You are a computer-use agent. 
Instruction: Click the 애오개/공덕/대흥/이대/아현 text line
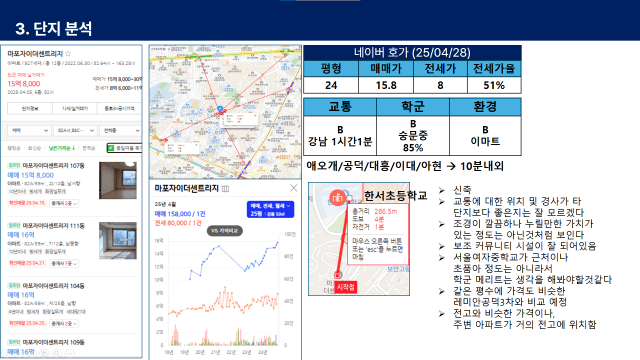tap(405, 166)
